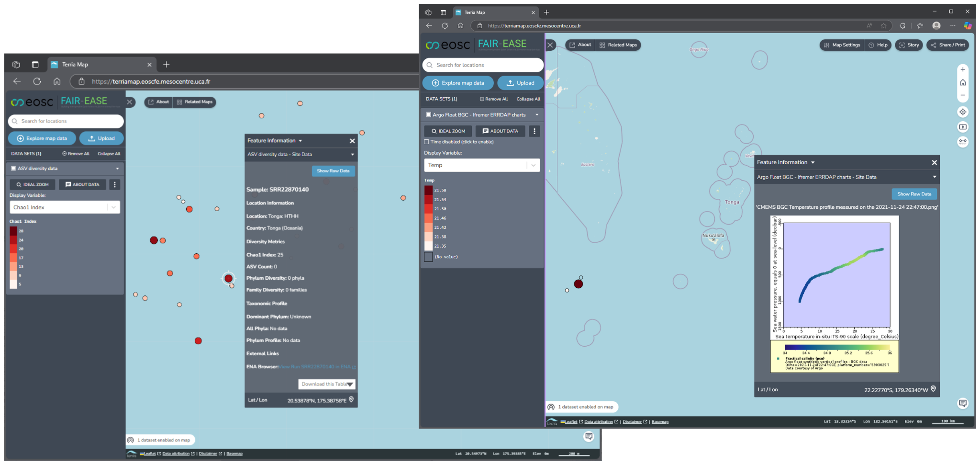Image resolution: width=980 pixels, height=465 pixels.
Task: Enable time with the Time disabled checkbox
Action: coord(426,142)
